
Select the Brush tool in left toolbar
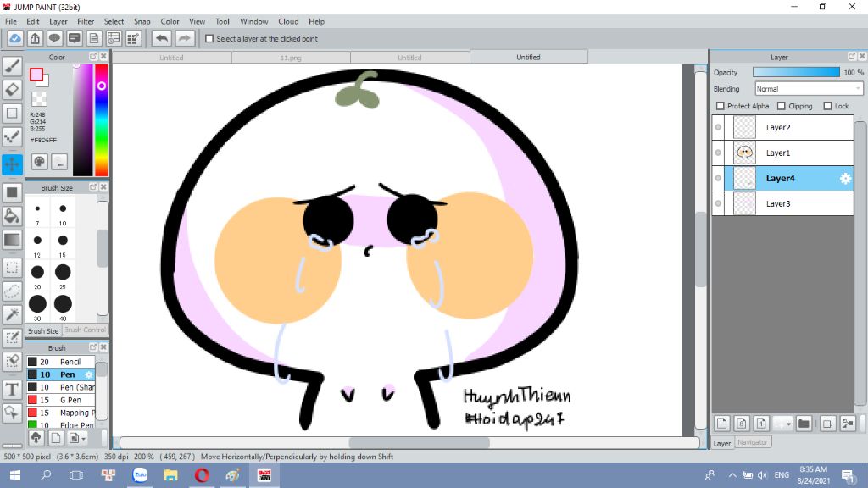point(12,66)
